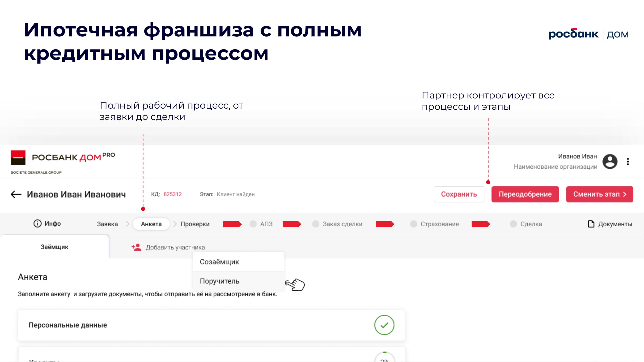Click the stage value Клиент найден
This screenshot has height=362, width=644.
(235, 194)
